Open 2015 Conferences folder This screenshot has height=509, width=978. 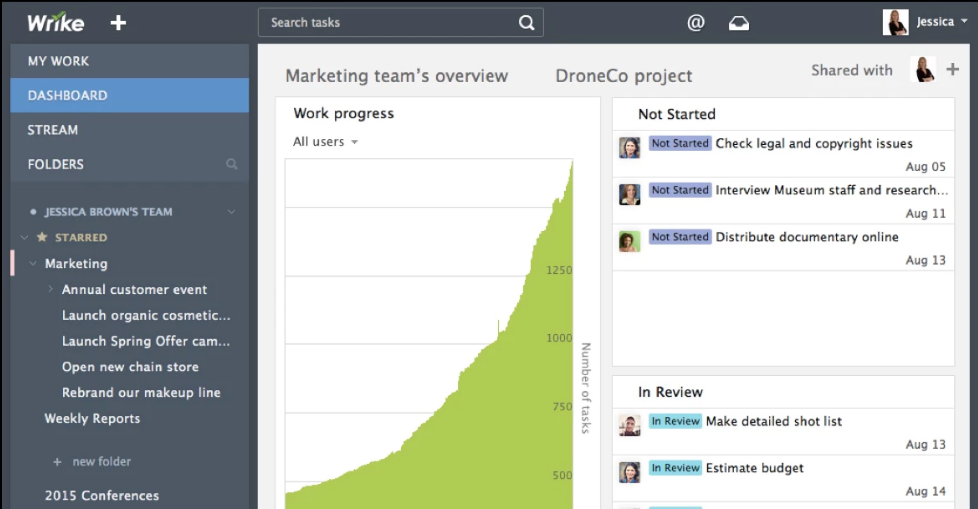tap(102, 495)
